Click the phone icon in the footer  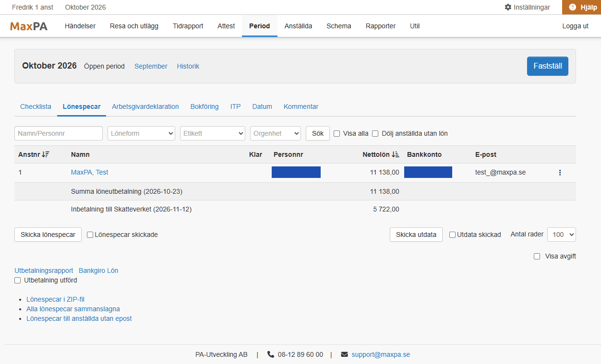point(271,354)
